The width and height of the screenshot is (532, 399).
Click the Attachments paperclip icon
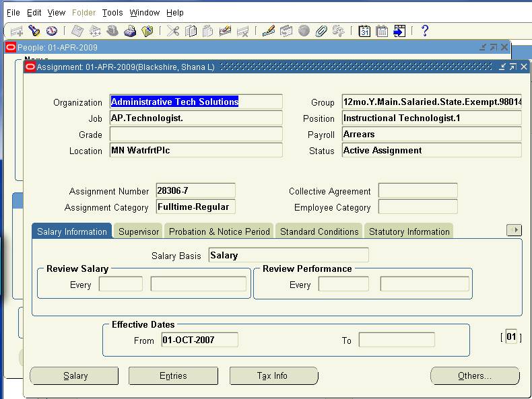pos(321,31)
